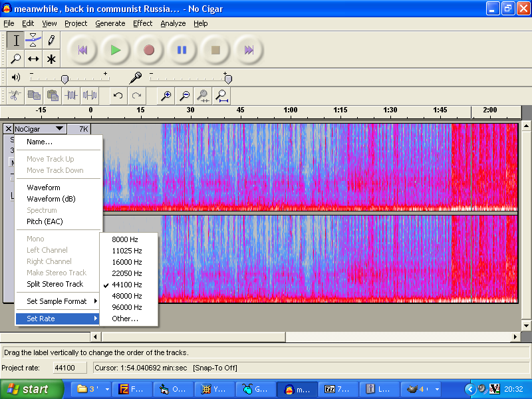
Task: Choose Other... to enter custom rate
Action: (x=125, y=319)
